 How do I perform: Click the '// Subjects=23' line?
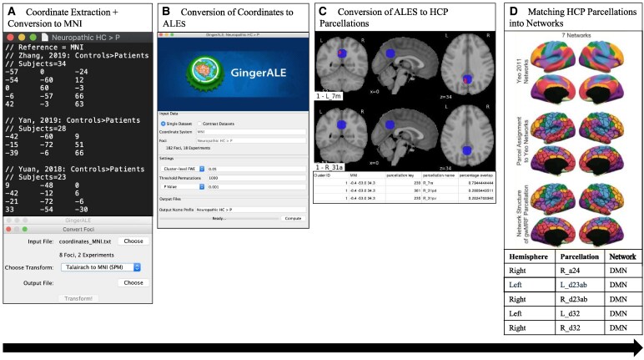click(36, 177)
